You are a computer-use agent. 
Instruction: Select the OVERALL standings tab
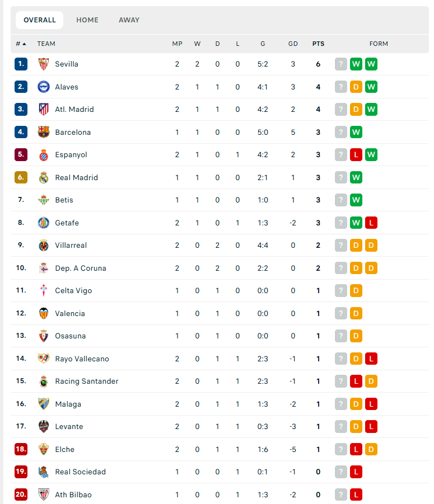coord(40,20)
